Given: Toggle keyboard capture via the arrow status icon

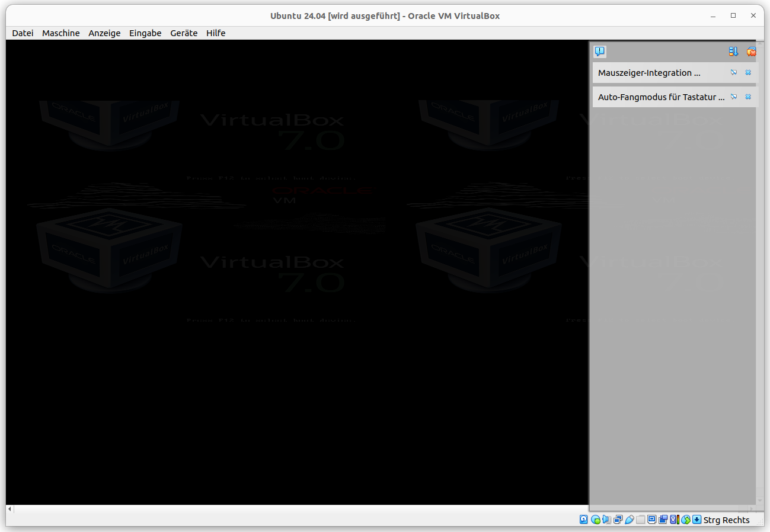Looking at the screenshot, I should (x=697, y=520).
